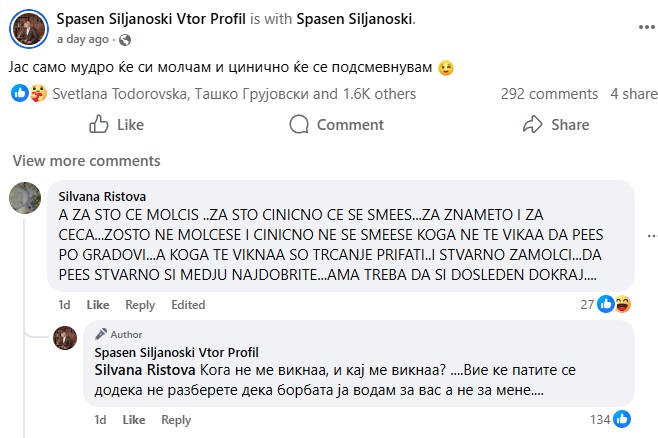Image resolution: width=658 pixels, height=438 pixels.
Task: Open the 292 comments list
Action: pos(549,94)
